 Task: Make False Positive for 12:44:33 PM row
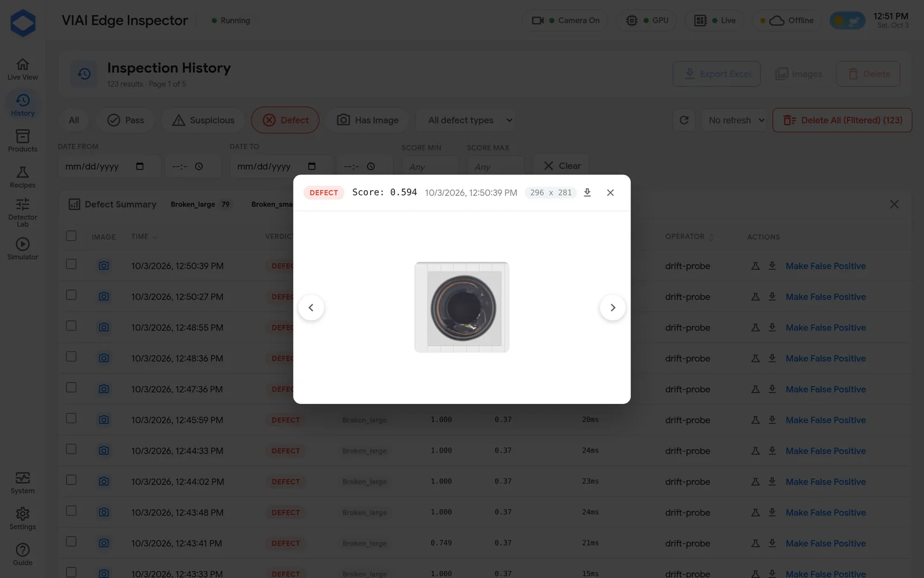click(x=826, y=451)
